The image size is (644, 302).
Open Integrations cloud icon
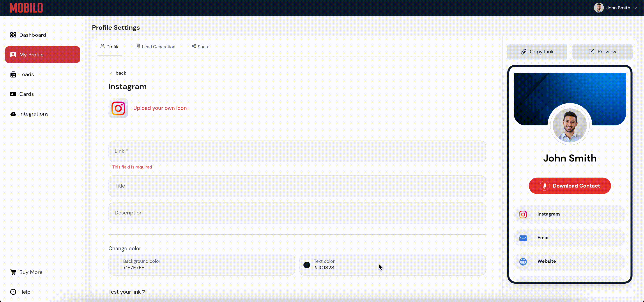click(13, 114)
